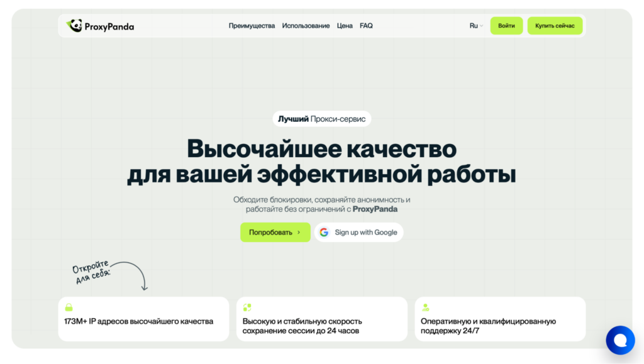Open the FAQ menu item
The image size is (644, 364).
[366, 26]
